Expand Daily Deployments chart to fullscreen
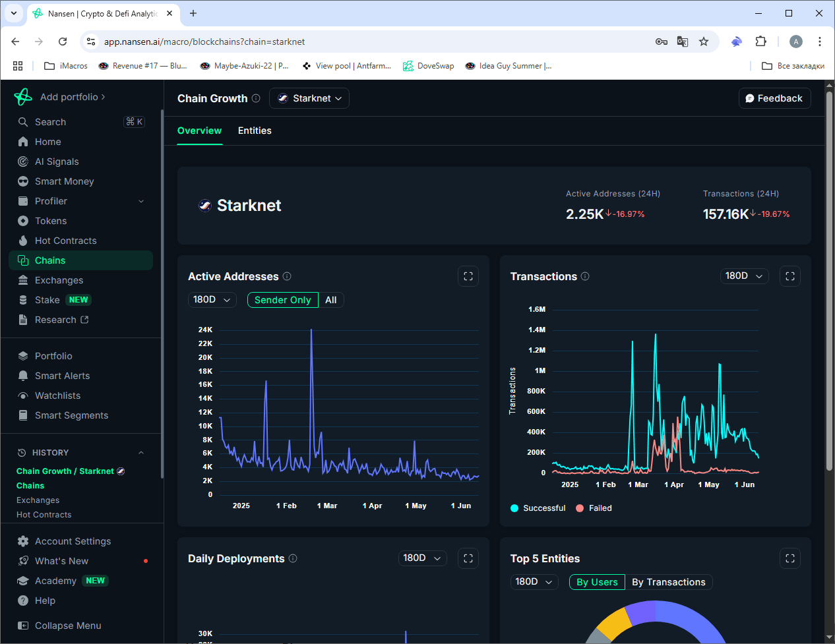835x644 pixels. 468,558
